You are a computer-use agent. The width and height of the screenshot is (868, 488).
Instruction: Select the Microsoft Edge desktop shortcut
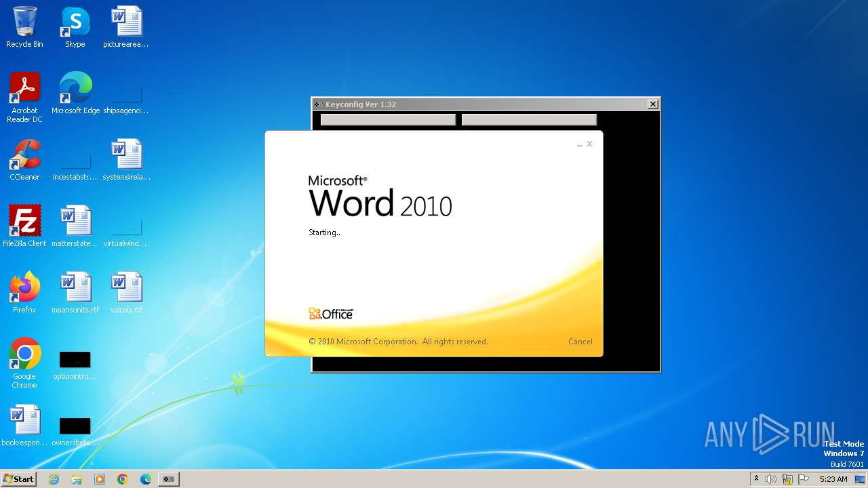coord(75,94)
